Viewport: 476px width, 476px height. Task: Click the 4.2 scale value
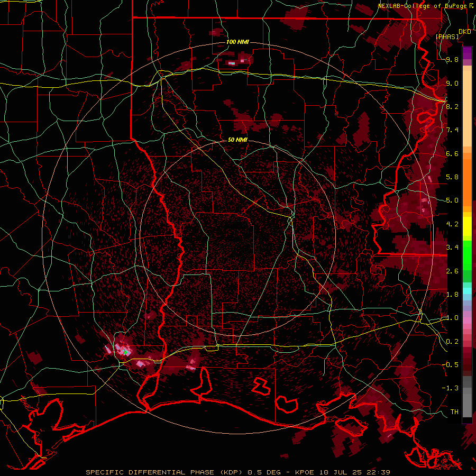tap(452, 224)
